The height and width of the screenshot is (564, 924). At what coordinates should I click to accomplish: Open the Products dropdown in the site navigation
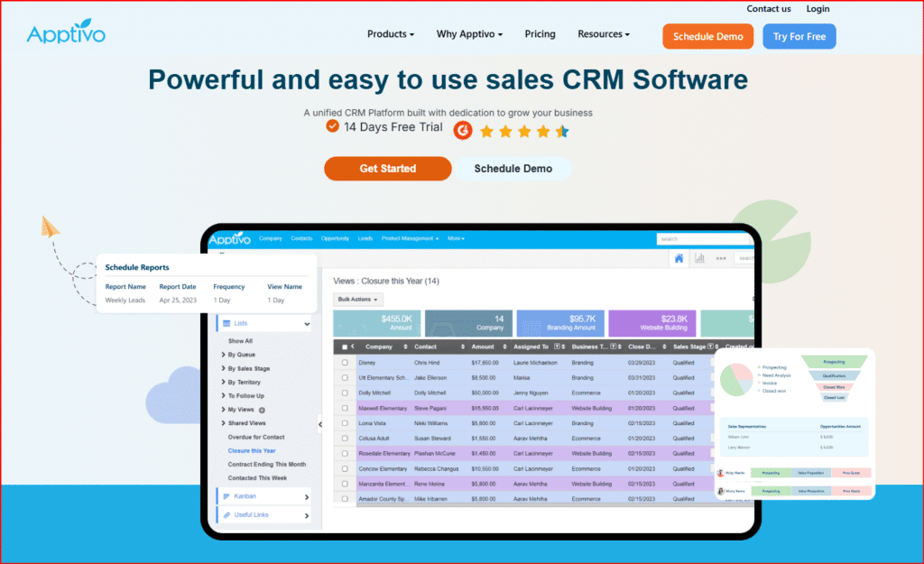tap(390, 34)
